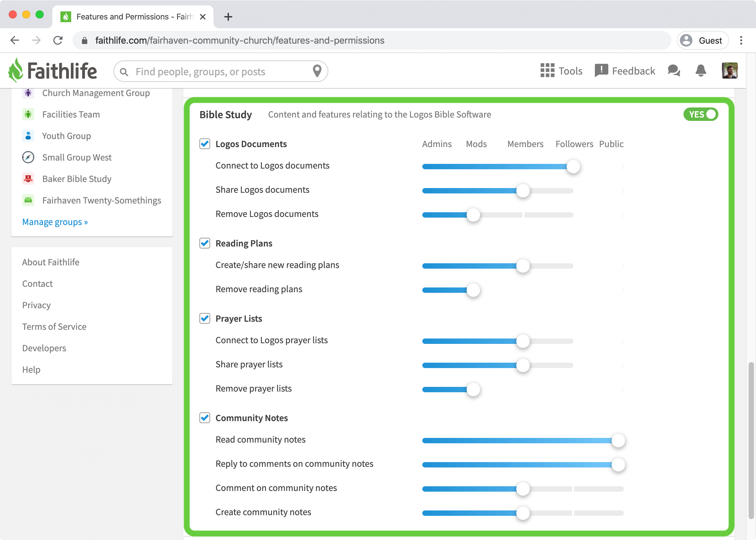Go forward in browser history
Viewport: 756px width, 540px height.
(x=36, y=40)
